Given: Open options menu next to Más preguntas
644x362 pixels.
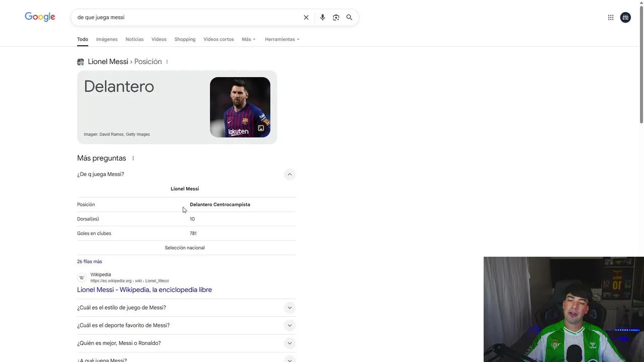Looking at the screenshot, I should 133,158.
